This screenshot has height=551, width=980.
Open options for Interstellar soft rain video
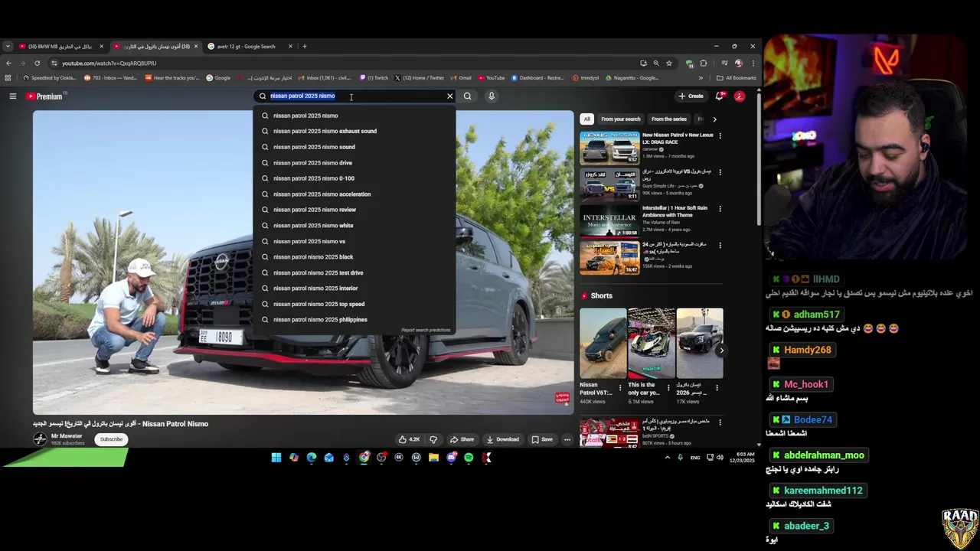click(x=720, y=209)
